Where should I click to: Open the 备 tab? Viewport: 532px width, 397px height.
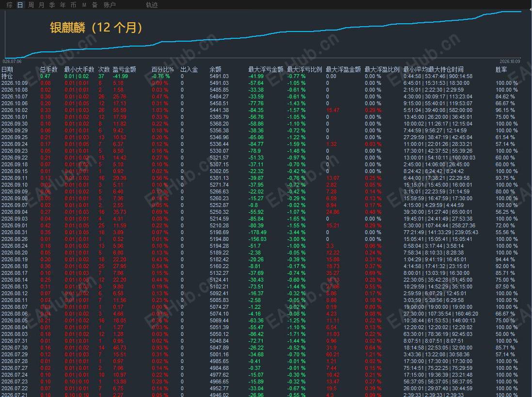(94, 5)
